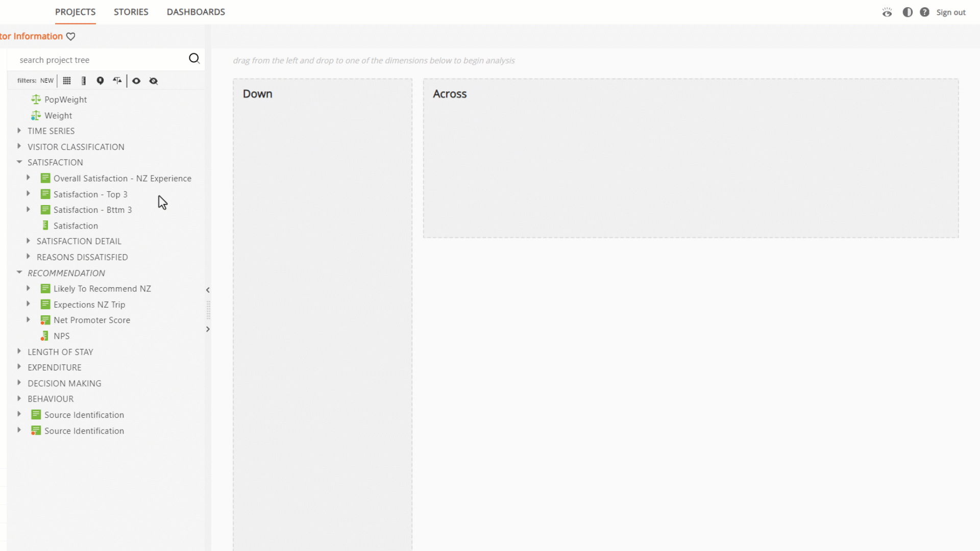Open the PROJECTS tab
The width and height of the screenshot is (980, 551).
(75, 12)
